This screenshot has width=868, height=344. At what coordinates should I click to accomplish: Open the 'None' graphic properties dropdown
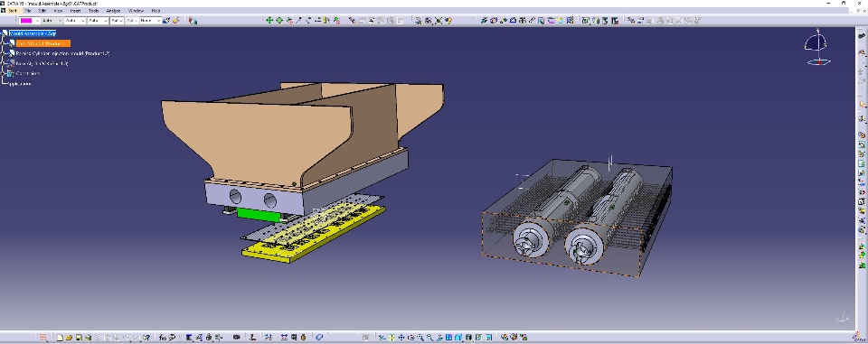click(x=151, y=21)
